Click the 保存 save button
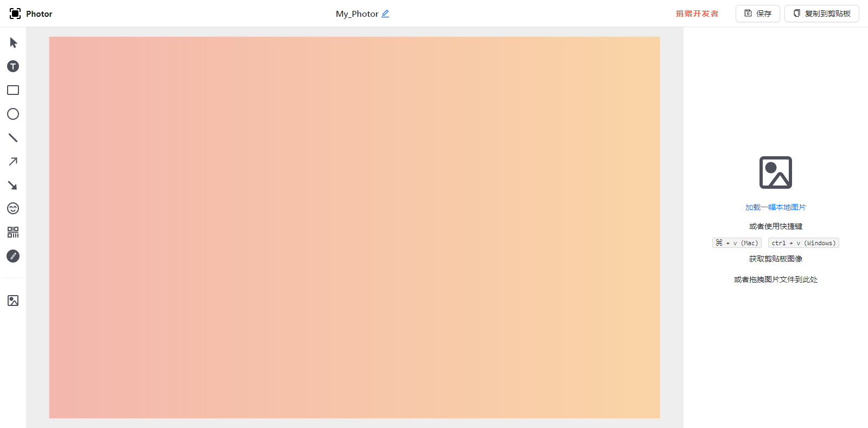Image resolution: width=868 pixels, height=428 pixels. tap(757, 14)
